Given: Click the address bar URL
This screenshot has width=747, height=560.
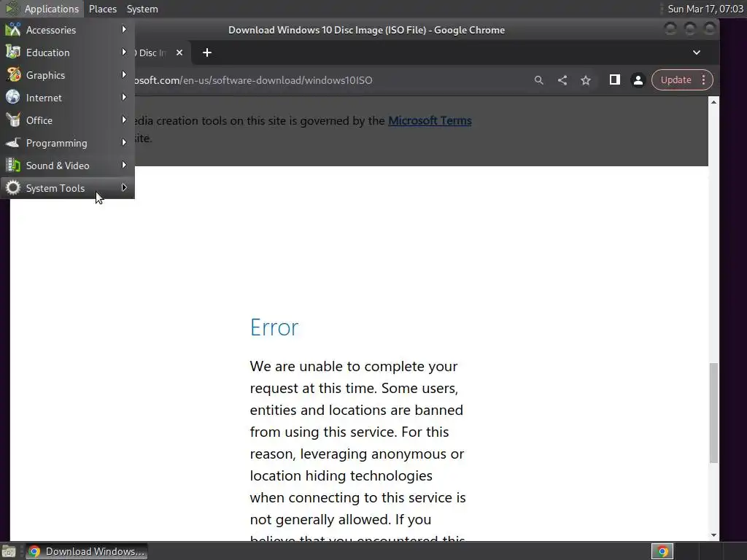Looking at the screenshot, I should click(252, 80).
